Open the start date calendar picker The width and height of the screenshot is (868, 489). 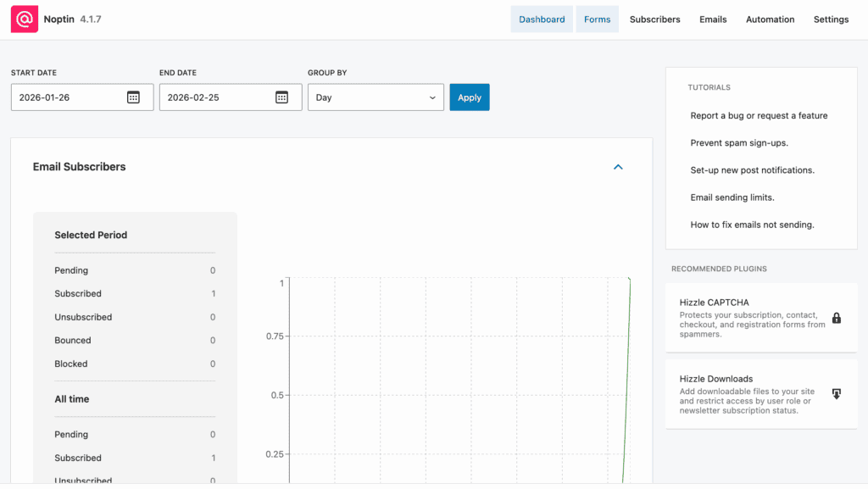[133, 97]
